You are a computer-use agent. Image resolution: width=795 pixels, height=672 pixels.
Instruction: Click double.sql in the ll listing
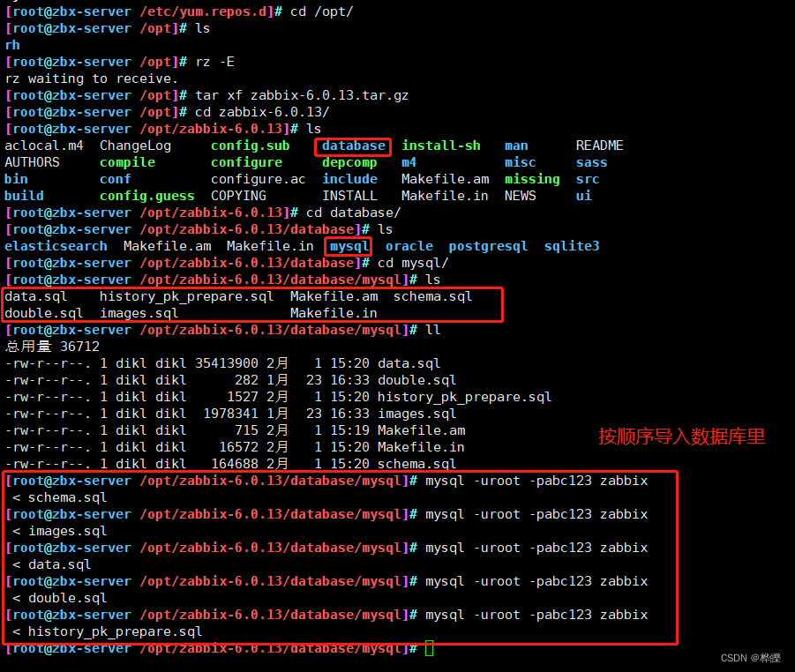[x=416, y=380]
